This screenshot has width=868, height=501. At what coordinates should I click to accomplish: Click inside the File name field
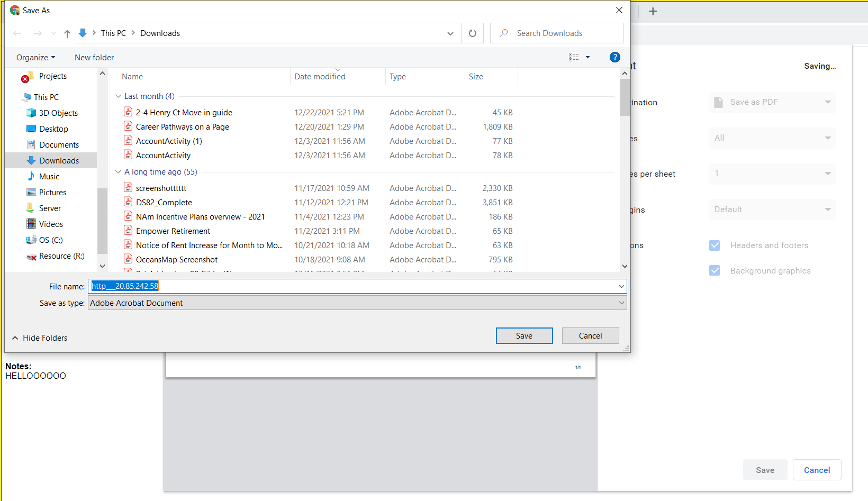[x=318, y=286]
